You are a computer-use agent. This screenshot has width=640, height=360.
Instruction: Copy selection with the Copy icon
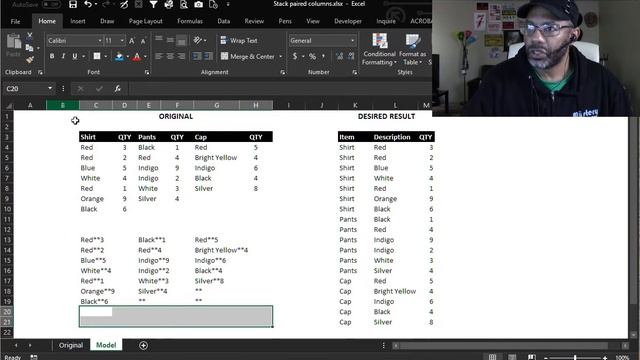(29, 48)
